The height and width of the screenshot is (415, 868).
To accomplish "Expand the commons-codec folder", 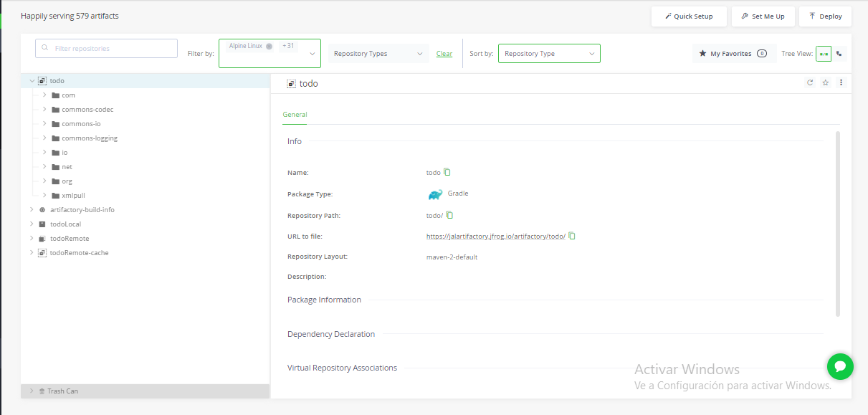I will coord(44,110).
